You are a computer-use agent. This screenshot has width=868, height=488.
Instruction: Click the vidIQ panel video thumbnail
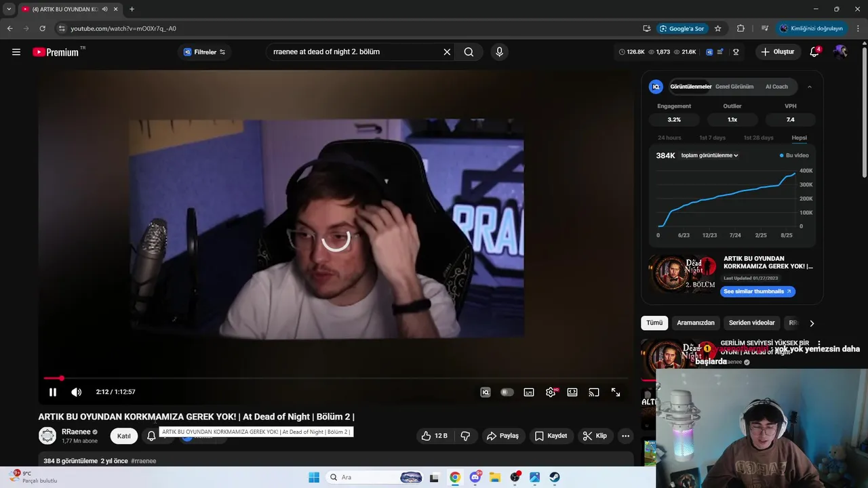tap(682, 274)
